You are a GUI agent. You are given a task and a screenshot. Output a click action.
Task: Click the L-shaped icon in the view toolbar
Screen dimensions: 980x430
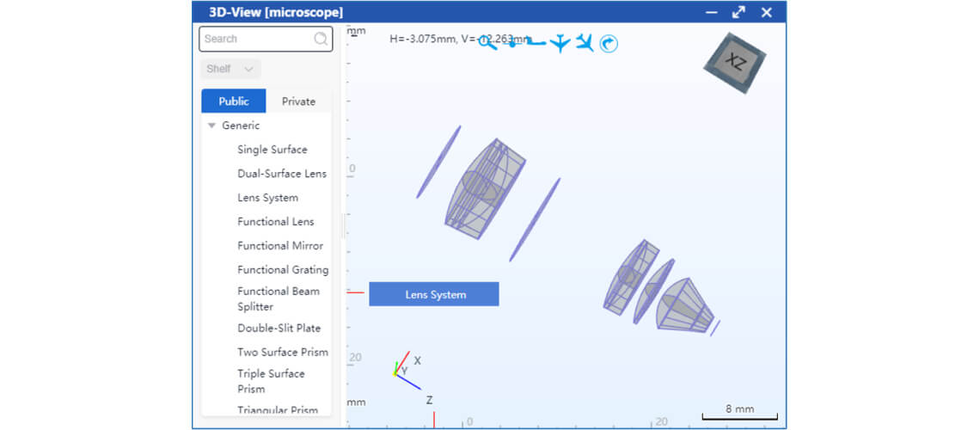coord(536,43)
